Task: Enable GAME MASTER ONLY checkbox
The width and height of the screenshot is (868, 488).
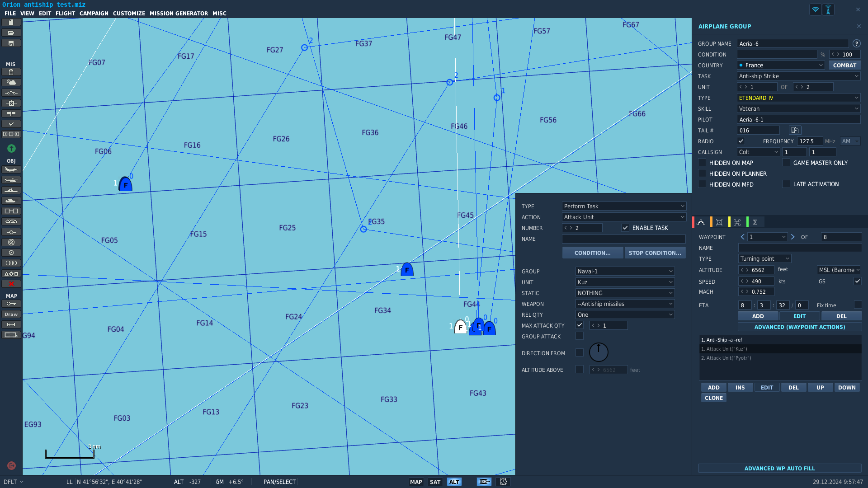Action: click(x=786, y=163)
